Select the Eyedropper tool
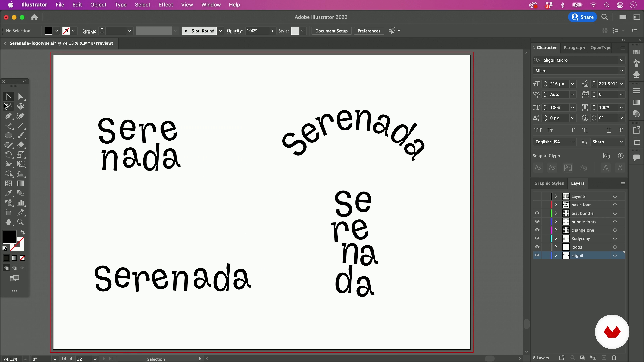Image resolution: width=644 pixels, height=362 pixels. [8, 193]
